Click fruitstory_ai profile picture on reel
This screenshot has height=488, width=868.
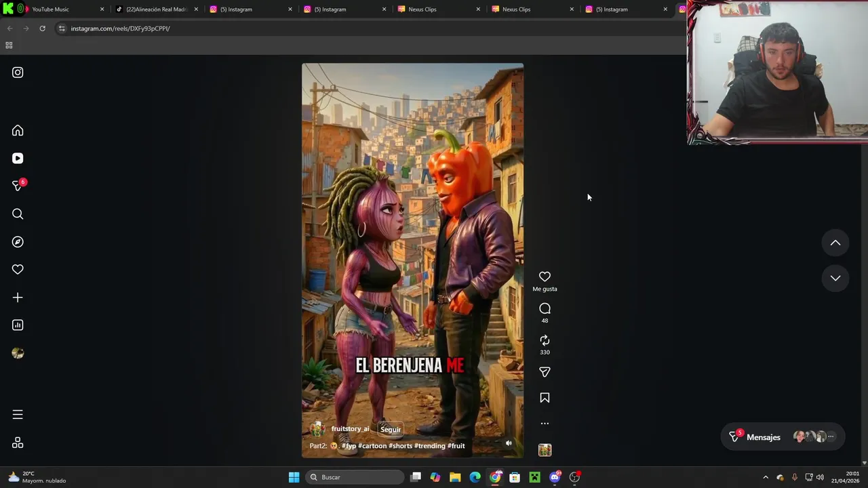(x=317, y=429)
